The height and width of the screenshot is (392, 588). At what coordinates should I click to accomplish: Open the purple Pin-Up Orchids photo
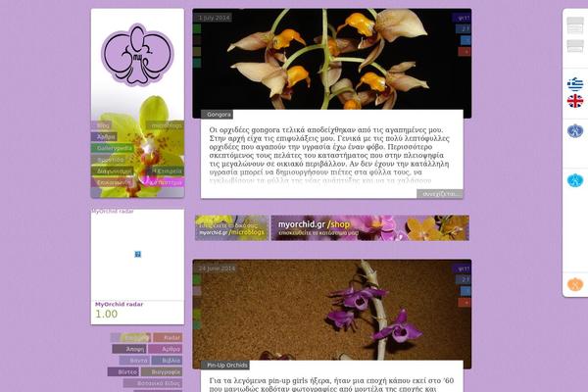[x=332, y=310]
